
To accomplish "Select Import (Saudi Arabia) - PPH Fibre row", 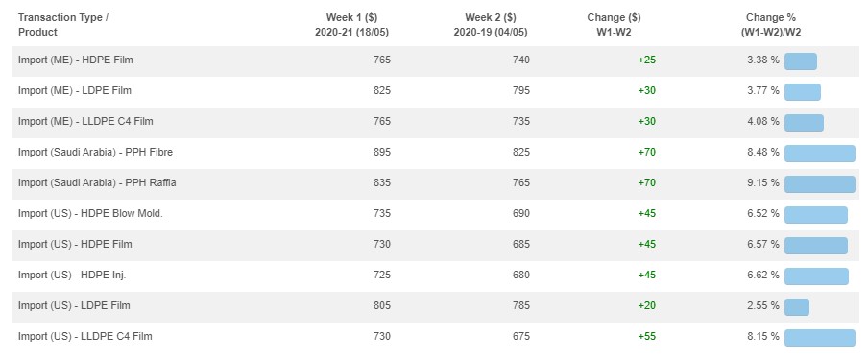I will tap(435, 154).
